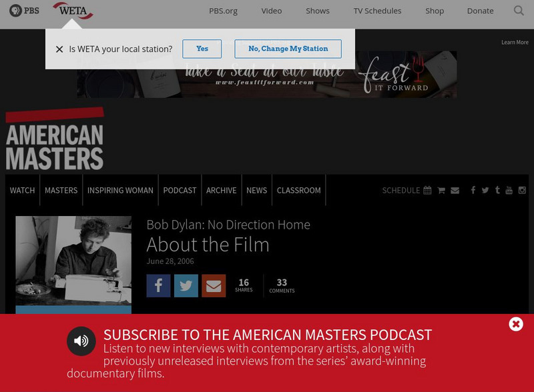Open Shop in top navigation
Screen dimensions: 534x392
[435, 11]
